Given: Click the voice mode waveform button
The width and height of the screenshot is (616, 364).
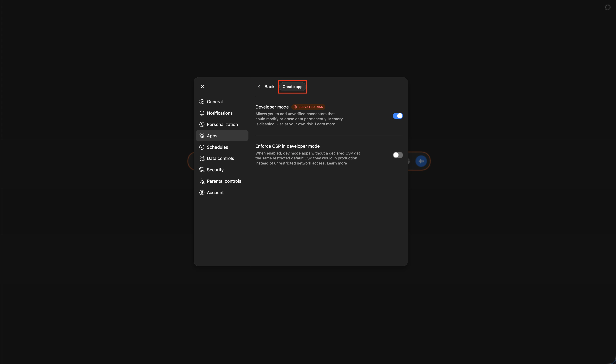Looking at the screenshot, I should pyautogui.click(x=421, y=161).
